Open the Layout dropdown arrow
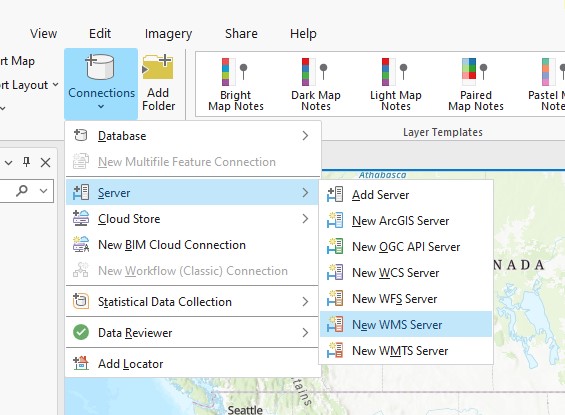565x415 pixels. (55, 85)
